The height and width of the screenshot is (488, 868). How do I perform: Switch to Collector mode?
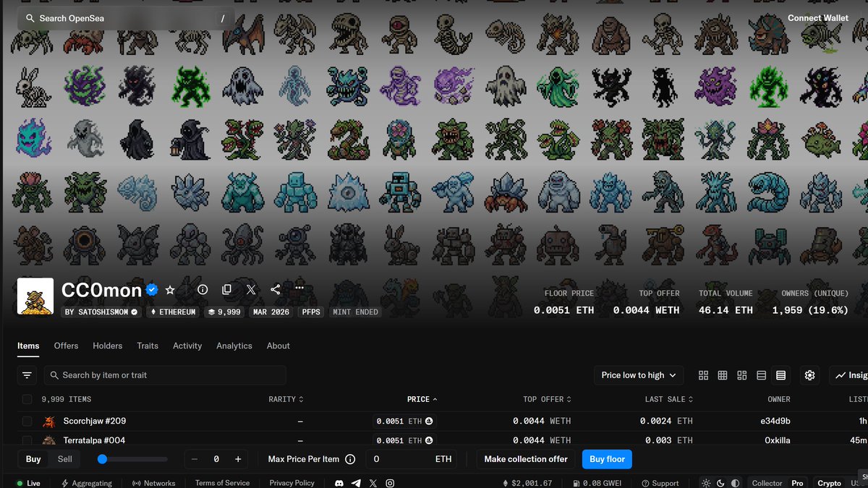click(x=767, y=483)
